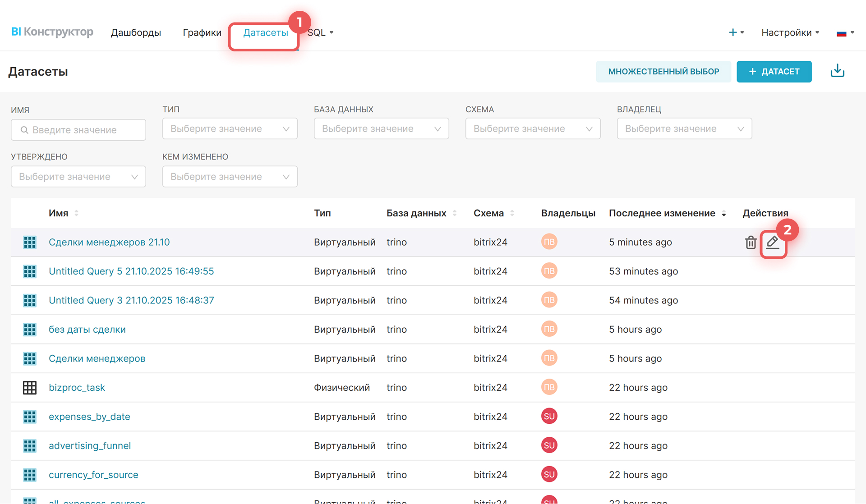Viewport: 866px width, 504px height.
Task: Sort by База данных column arrows
Action: pyautogui.click(x=455, y=213)
